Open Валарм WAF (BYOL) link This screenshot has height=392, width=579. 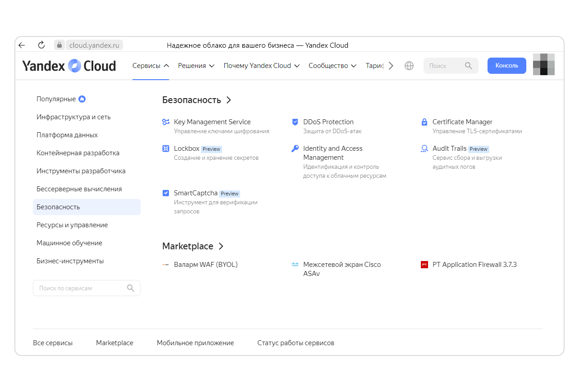coord(205,265)
